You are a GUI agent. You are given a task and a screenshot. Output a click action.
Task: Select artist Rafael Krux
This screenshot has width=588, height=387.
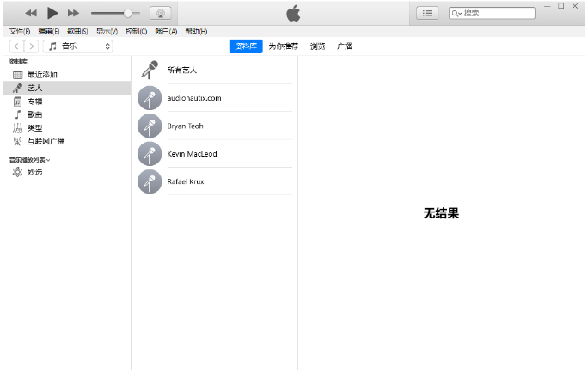[x=215, y=181]
